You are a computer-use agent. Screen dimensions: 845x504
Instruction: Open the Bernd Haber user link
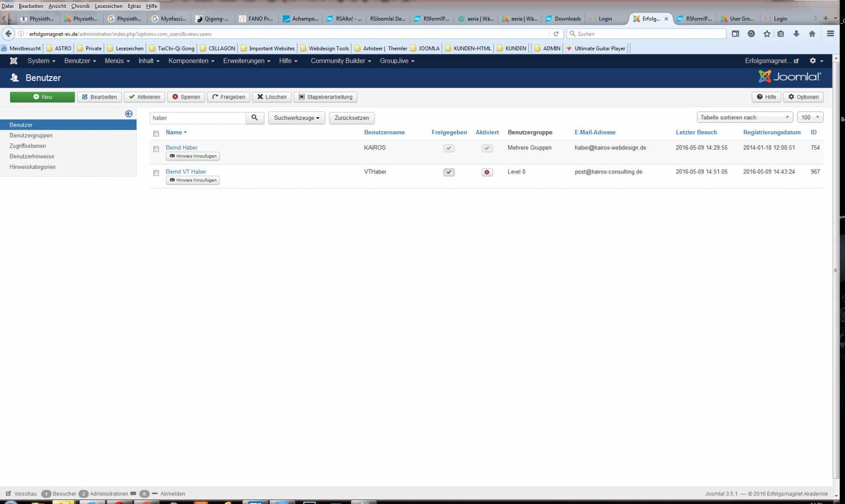181,148
